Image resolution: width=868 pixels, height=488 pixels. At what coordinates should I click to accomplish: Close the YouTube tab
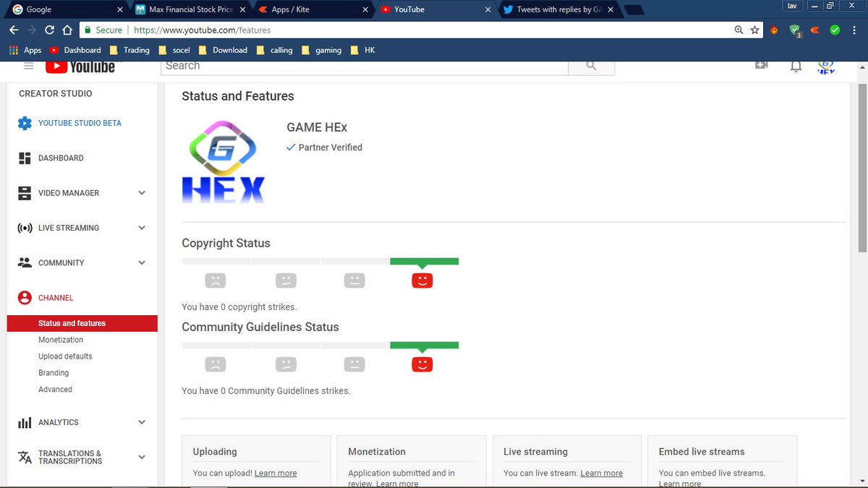coord(488,9)
